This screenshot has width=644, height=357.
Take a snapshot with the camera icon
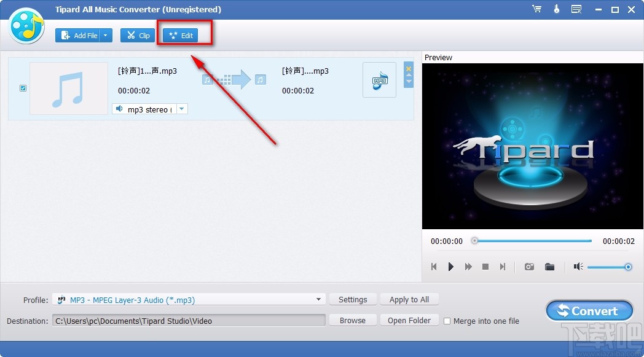529,267
